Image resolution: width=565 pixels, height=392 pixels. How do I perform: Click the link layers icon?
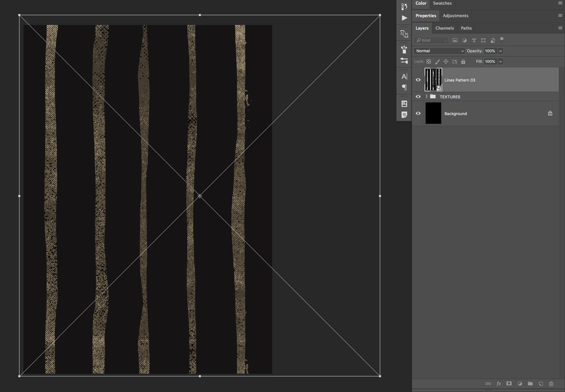click(488, 384)
